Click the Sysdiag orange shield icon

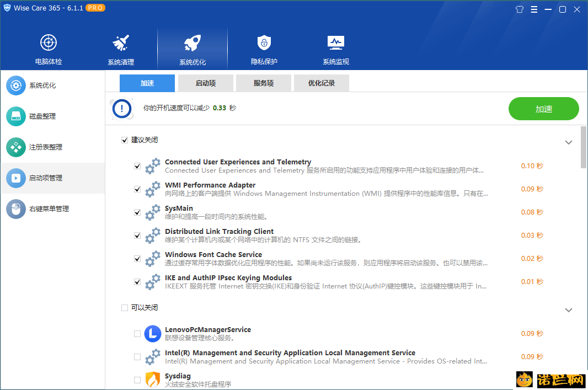(x=153, y=380)
